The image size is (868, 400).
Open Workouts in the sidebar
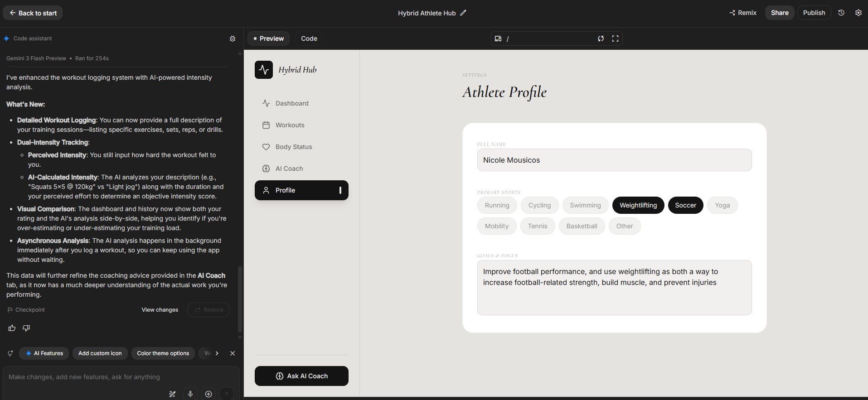point(290,125)
